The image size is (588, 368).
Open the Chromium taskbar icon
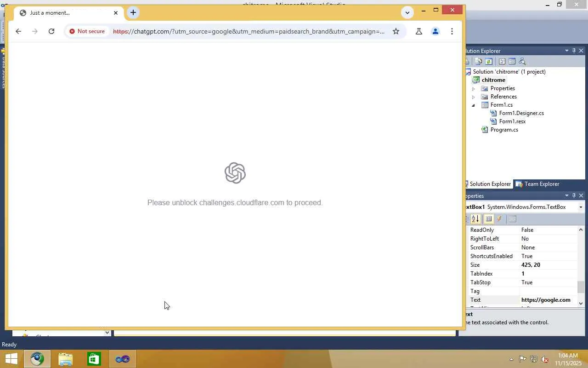(x=37, y=359)
